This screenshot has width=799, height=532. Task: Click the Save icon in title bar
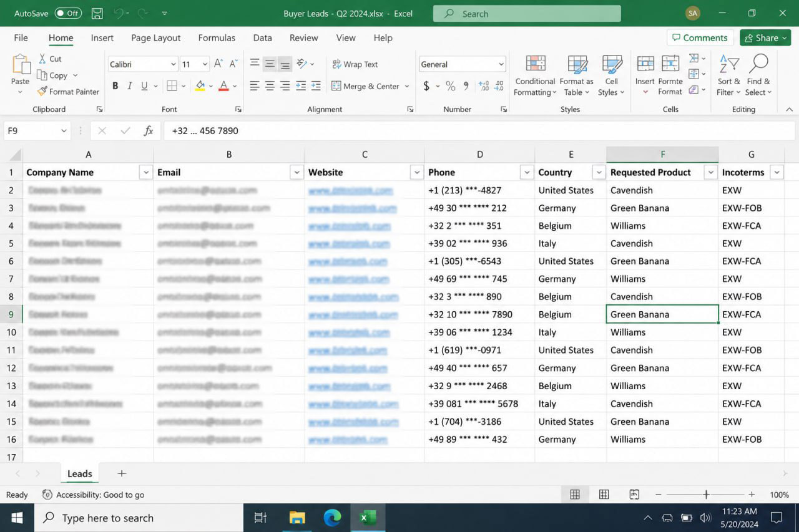[97, 13]
